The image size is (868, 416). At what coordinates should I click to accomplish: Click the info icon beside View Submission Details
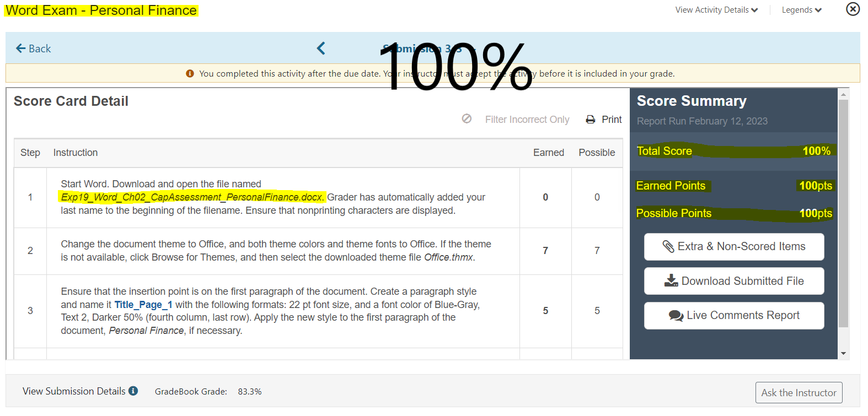133,391
